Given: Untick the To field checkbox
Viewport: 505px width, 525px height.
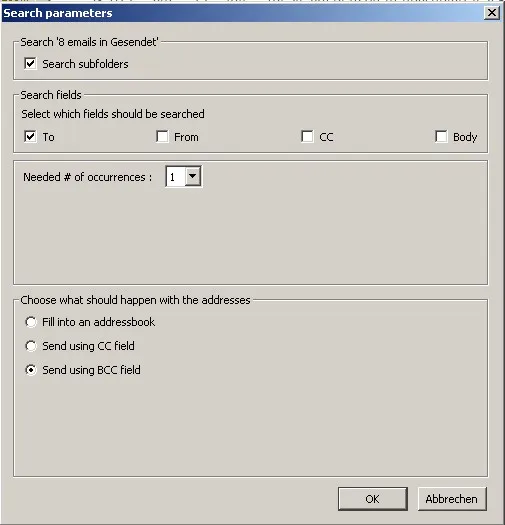Looking at the screenshot, I should (30, 137).
